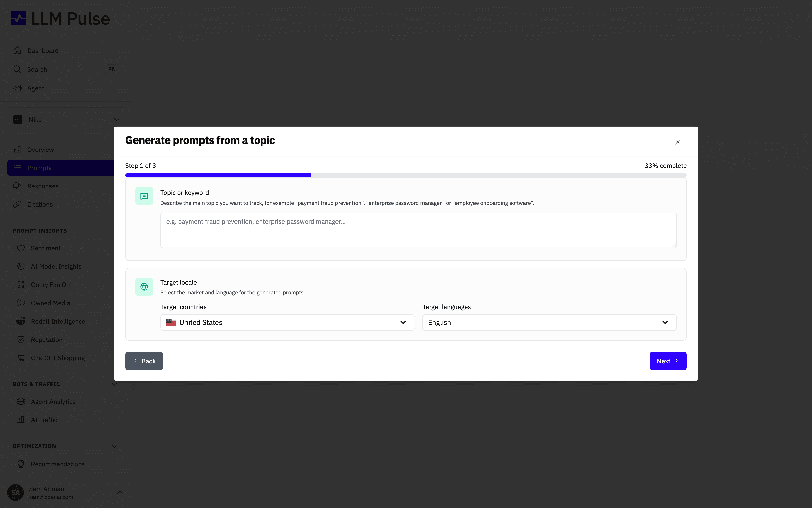The width and height of the screenshot is (812, 508).
Task: Click the Next button
Action: pyautogui.click(x=668, y=361)
